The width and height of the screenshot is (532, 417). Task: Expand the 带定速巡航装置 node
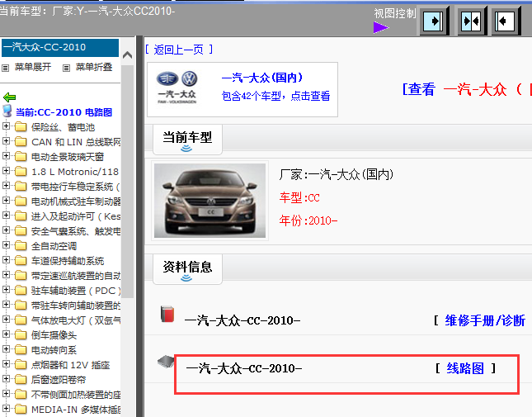tap(6, 275)
